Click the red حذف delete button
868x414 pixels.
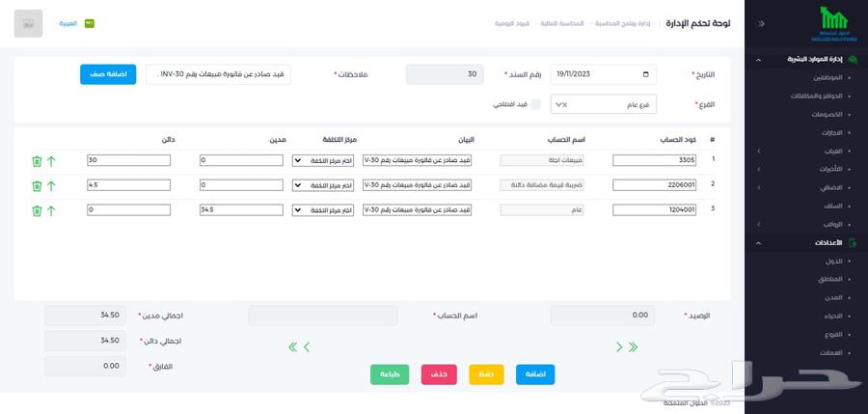(x=439, y=374)
